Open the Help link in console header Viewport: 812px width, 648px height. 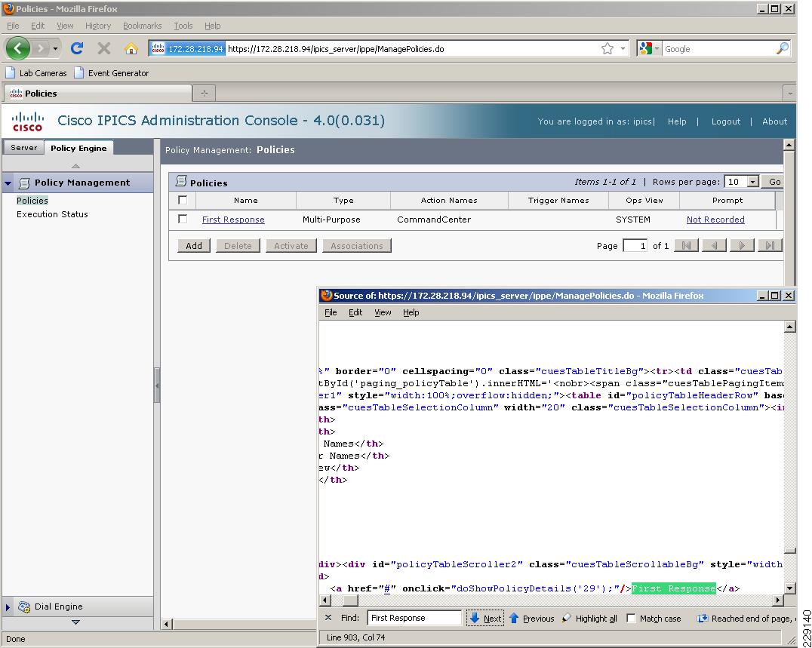(677, 121)
